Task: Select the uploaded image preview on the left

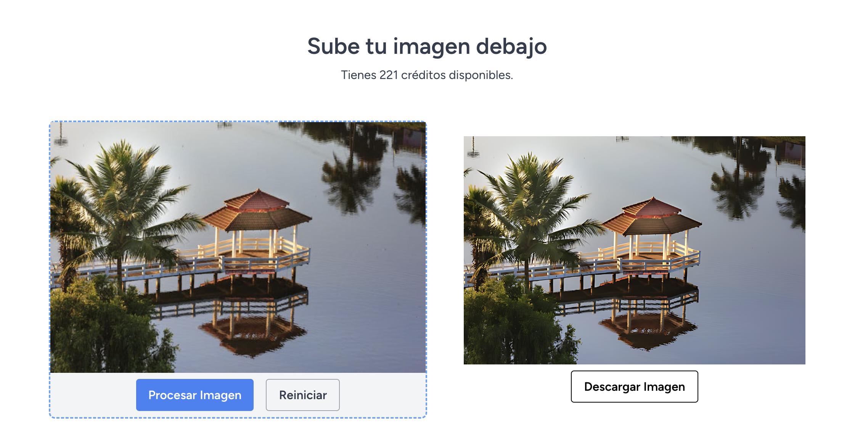Action: pos(238,247)
